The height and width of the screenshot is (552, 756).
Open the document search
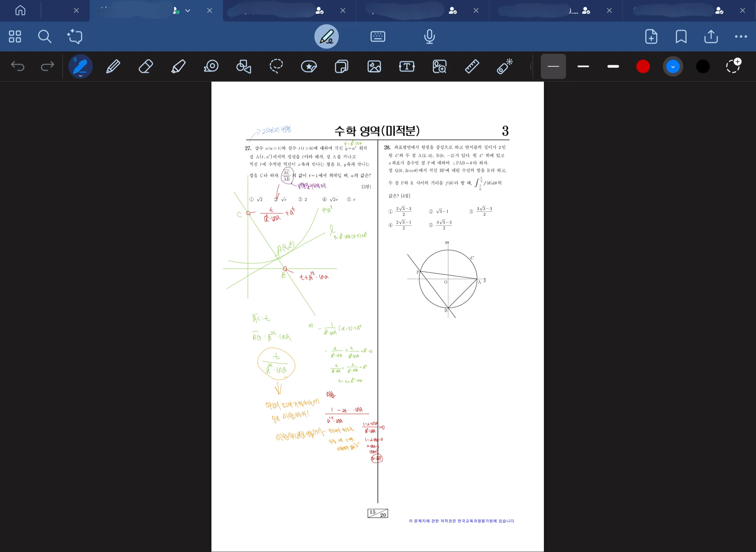coord(45,37)
